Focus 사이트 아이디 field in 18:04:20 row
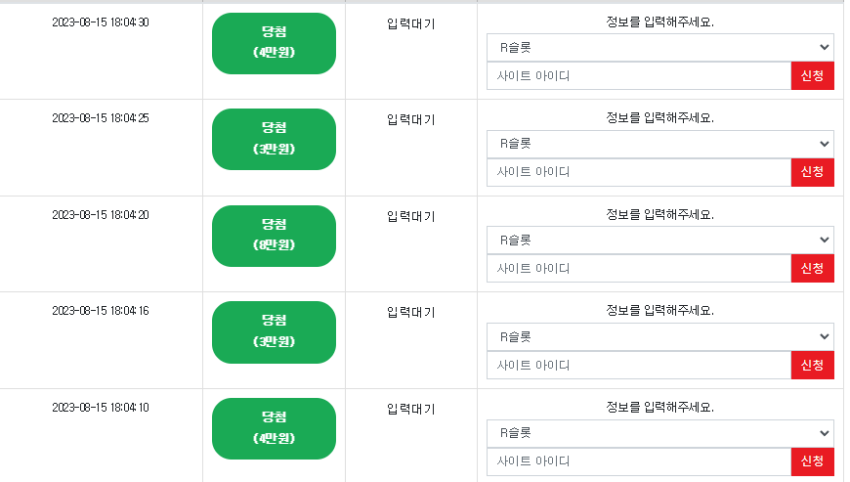The height and width of the screenshot is (482, 850). [639, 268]
